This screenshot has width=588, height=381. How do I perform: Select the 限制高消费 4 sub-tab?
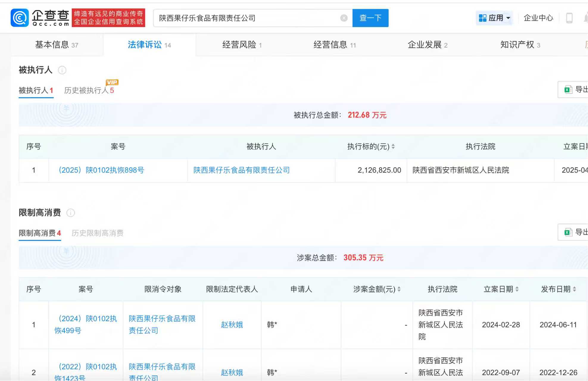point(40,233)
